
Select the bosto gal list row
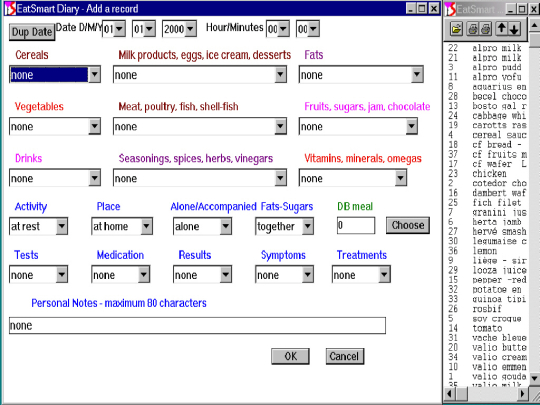(486, 106)
